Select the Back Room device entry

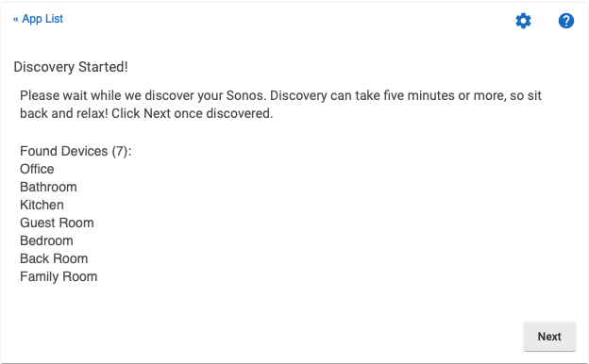point(54,258)
